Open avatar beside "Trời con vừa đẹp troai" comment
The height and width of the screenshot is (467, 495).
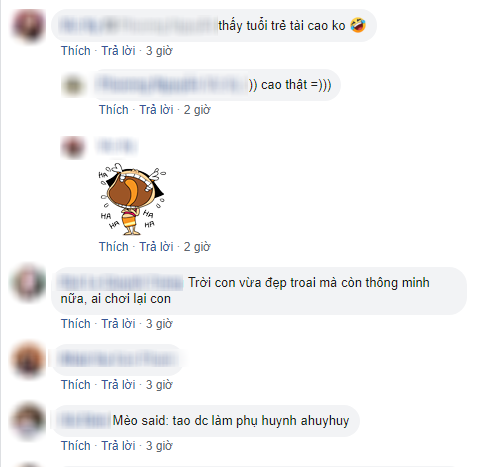click(x=28, y=283)
